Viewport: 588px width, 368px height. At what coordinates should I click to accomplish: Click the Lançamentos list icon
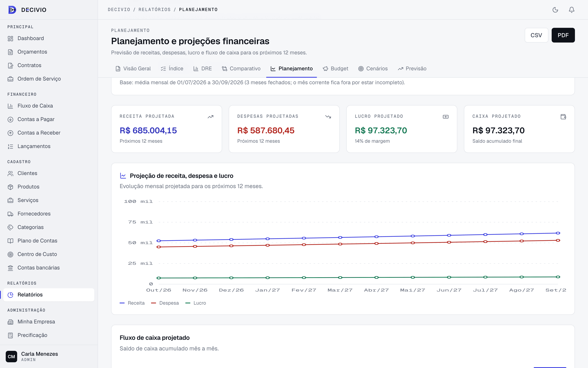[10, 146]
